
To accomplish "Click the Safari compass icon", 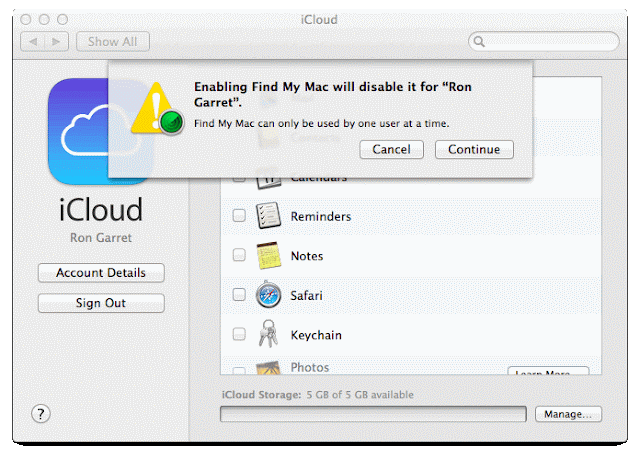I will [268, 295].
